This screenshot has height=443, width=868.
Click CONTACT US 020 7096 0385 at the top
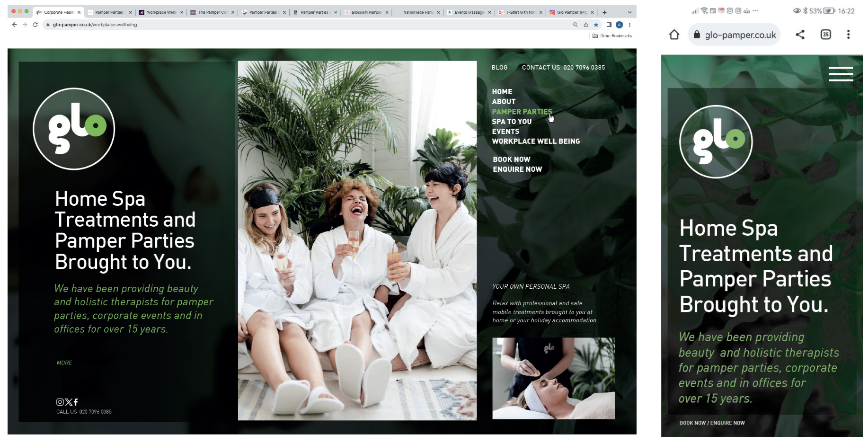point(563,68)
